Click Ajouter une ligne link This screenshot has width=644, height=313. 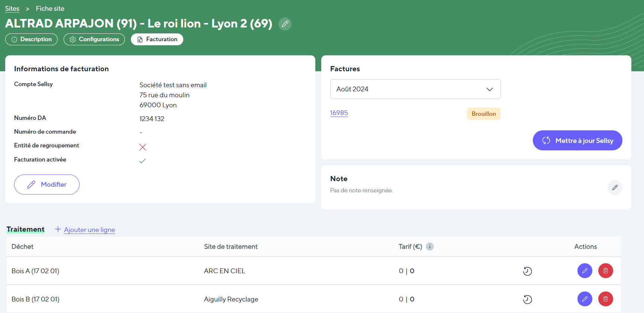[x=89, y=230]
